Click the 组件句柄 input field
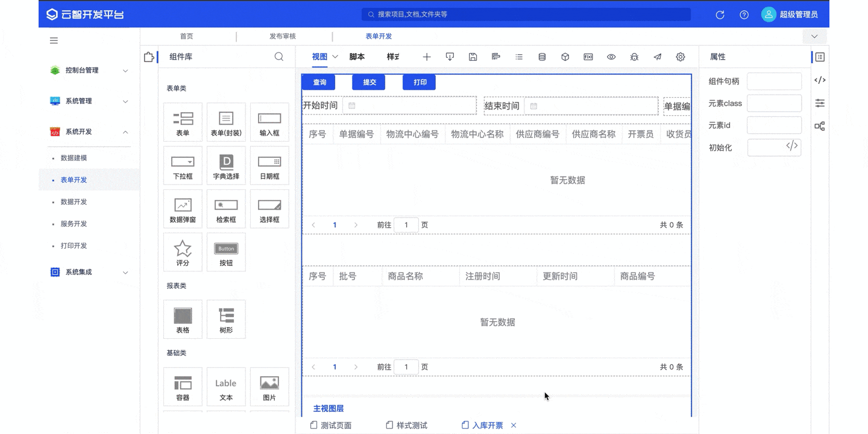 774,81
